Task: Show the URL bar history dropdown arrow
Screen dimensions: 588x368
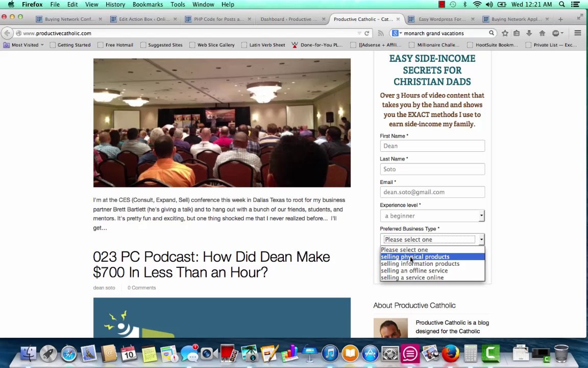Action: (359, 33)
